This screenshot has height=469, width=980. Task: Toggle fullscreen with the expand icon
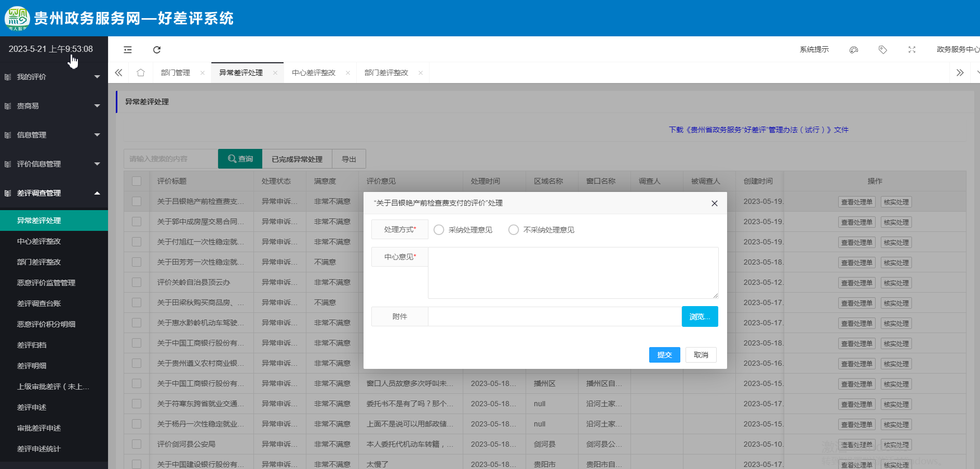(x=912, y=50)
